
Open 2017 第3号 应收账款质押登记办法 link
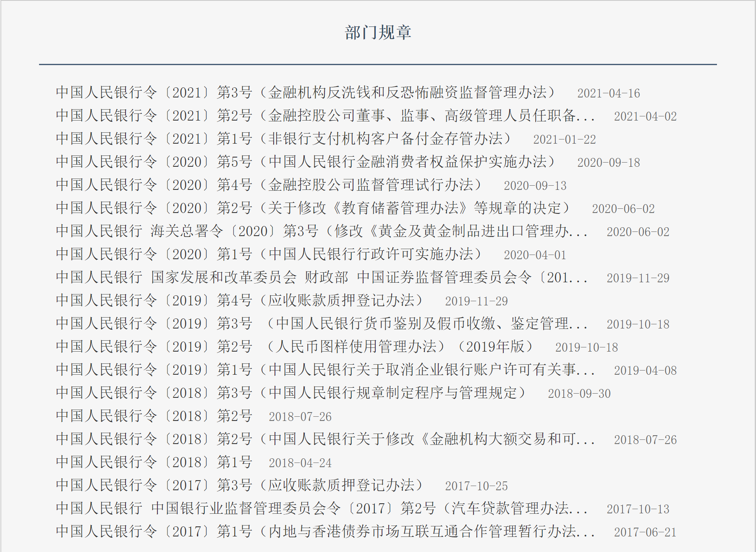coord(239,485)
